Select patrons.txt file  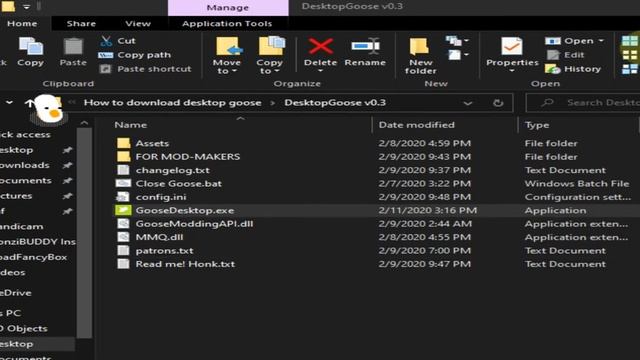[164, 251]
